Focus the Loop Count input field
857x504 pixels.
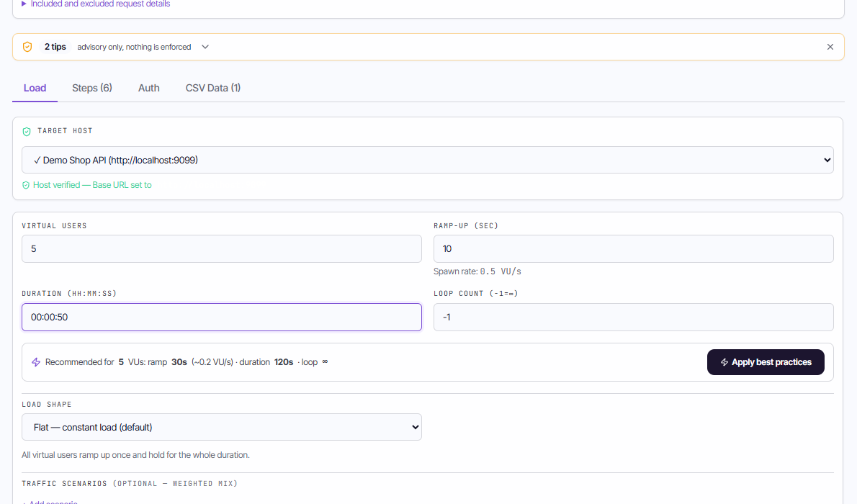634,317
